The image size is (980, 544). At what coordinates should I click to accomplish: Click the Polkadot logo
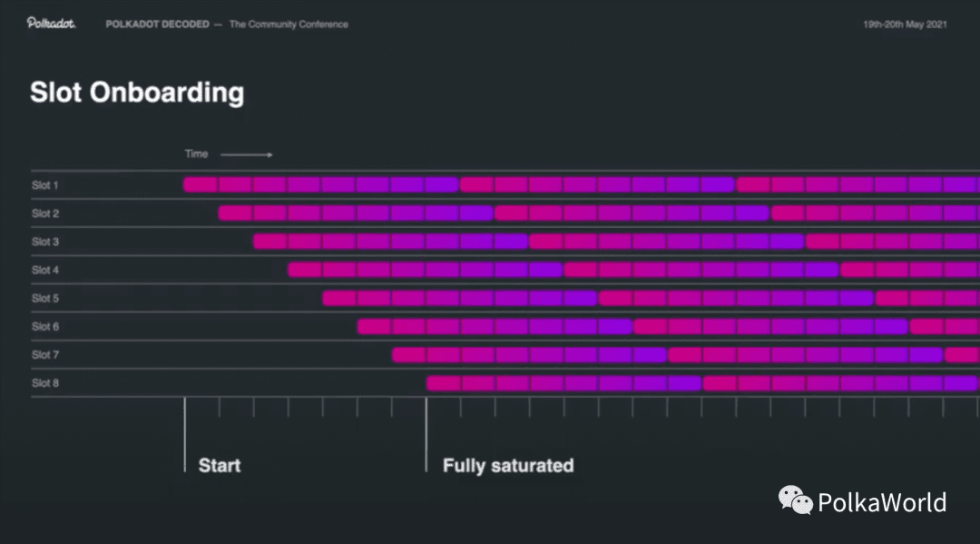[51, 23]
